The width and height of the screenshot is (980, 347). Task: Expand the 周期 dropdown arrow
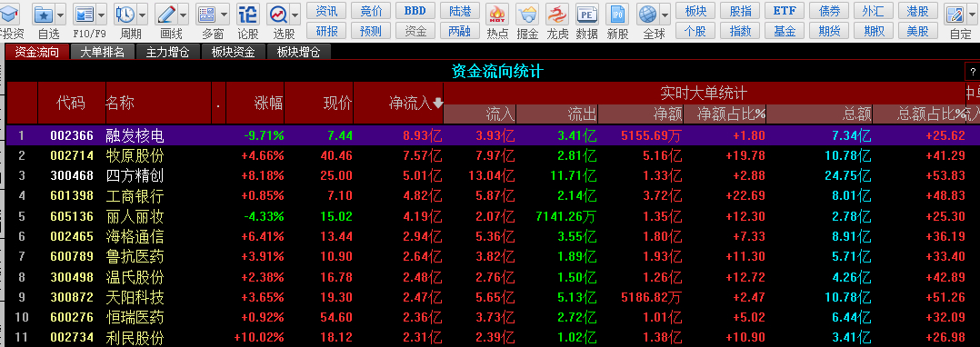click(x=142, y=14)
